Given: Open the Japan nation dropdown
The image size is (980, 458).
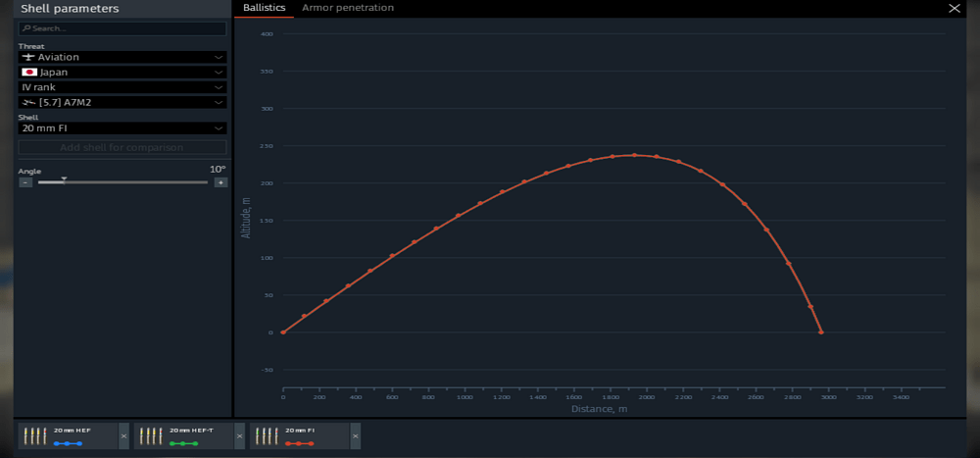Looking at the screenshot, I should pos(122,72).
